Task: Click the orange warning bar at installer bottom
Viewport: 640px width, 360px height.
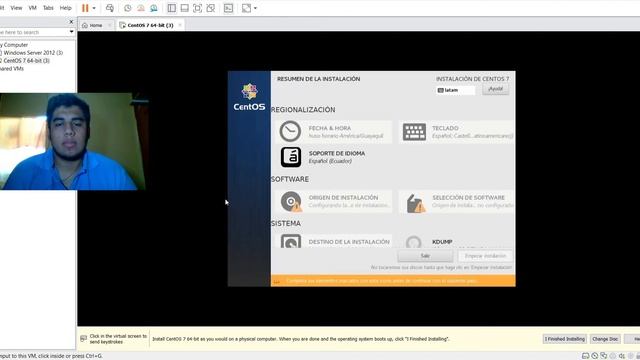Action: [393, 281]
